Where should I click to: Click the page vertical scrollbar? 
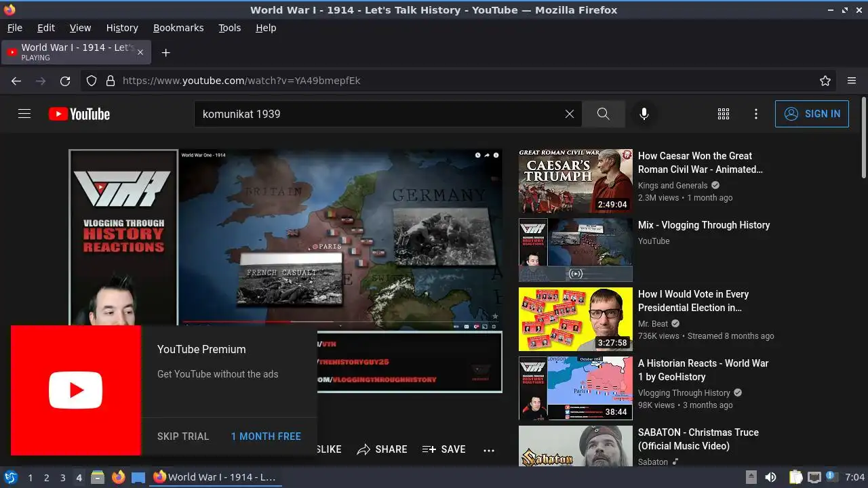tap(863, 139)
